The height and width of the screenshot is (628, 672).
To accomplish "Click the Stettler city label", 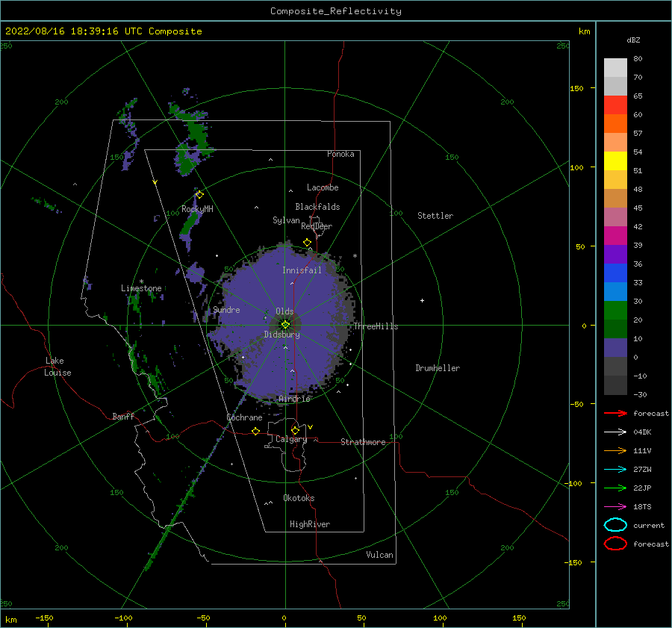I will pos(435,216).
